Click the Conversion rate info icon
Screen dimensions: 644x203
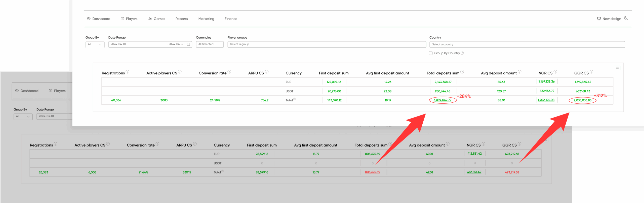tap(229, 72)
